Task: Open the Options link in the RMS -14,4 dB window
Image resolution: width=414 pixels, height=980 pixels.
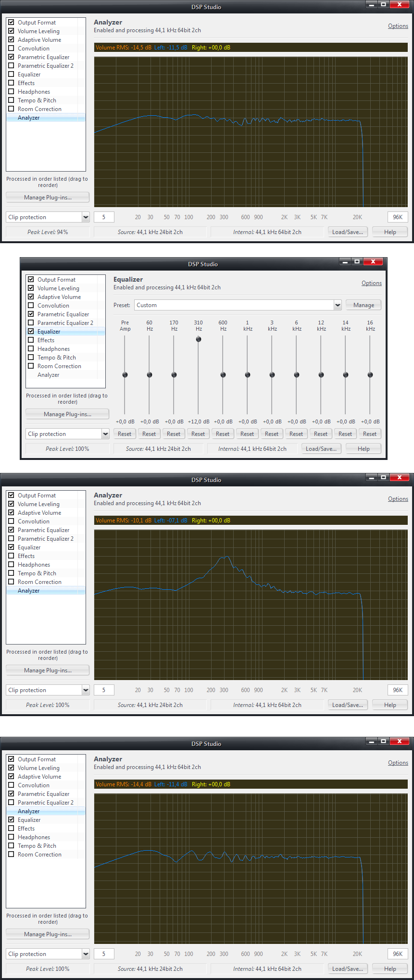Action: click(398, 763)
